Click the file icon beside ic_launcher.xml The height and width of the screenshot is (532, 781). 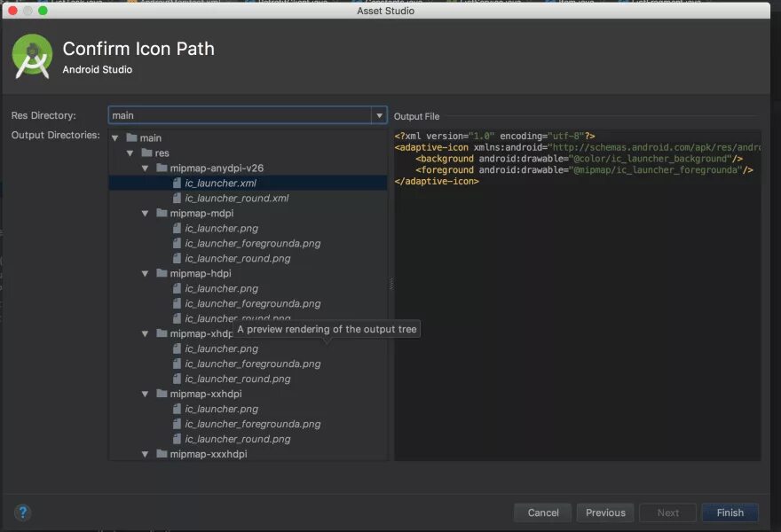[x=177, y=183]
